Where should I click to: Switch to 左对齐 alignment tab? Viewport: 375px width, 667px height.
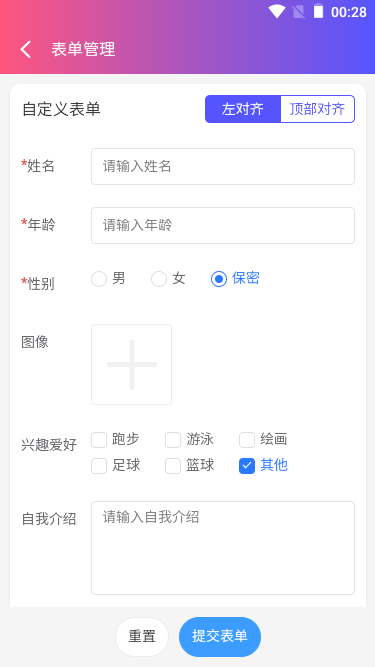point(243,109)
